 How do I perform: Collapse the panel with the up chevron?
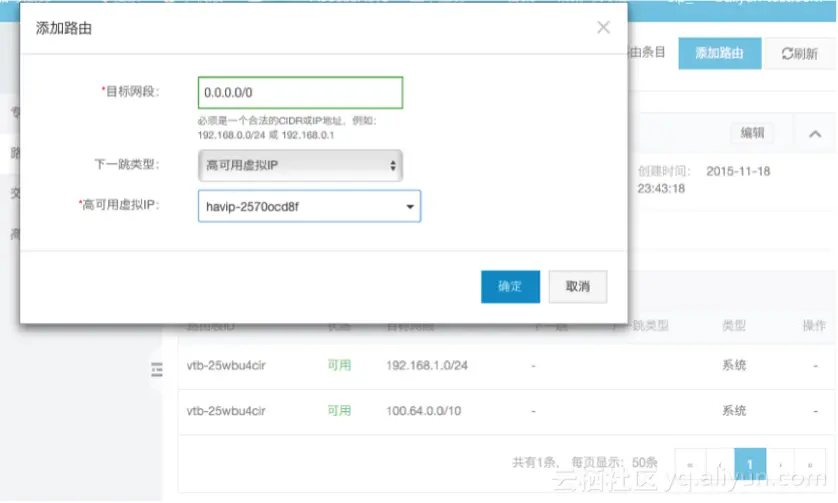(x=814, y=134)
